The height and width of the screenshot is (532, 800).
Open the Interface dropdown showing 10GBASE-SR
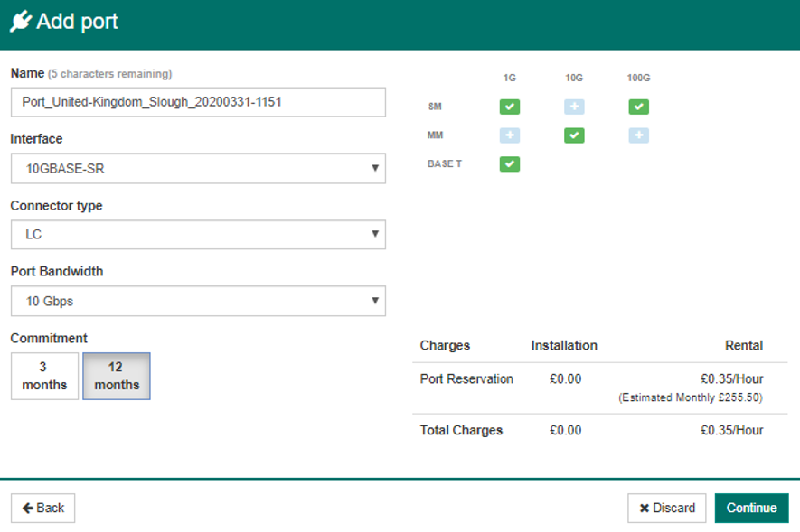(x=198, y=168)
